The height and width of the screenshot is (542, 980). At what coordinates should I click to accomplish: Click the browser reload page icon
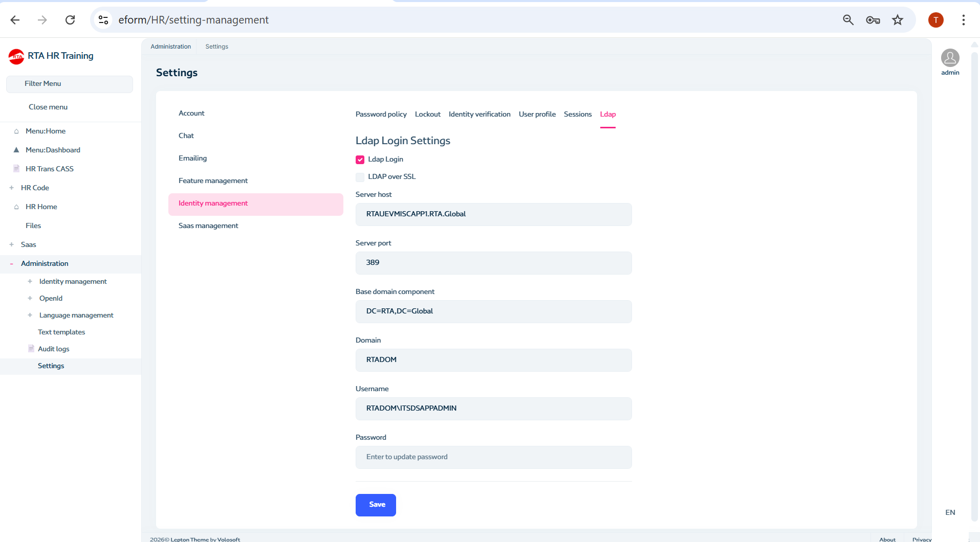pyautogui.click(x=70, y=20)
